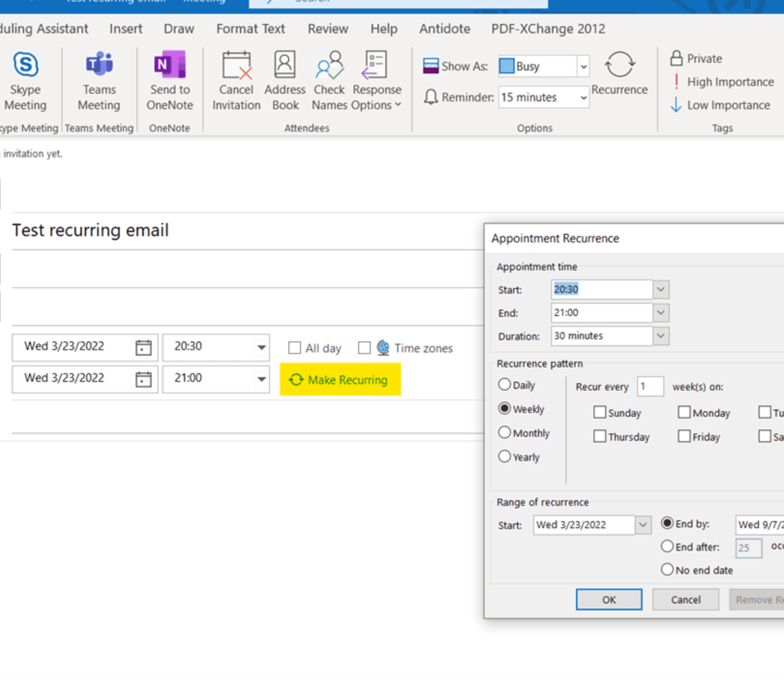Select the Yearly recurrence option

505,457
